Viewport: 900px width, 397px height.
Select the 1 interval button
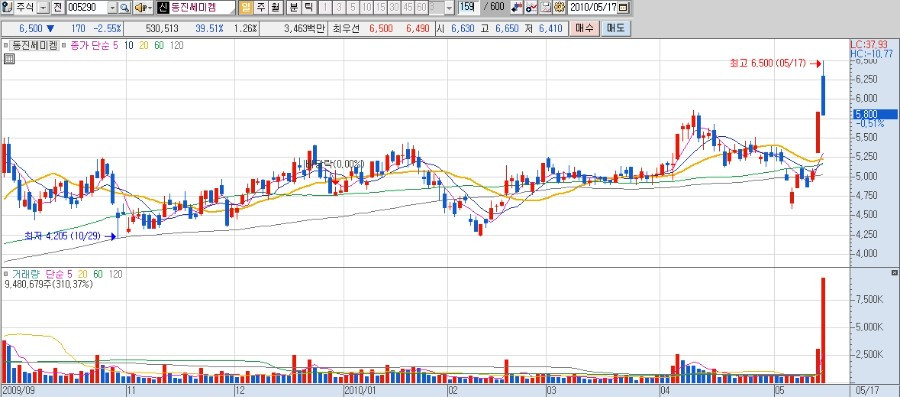[325, 8]
